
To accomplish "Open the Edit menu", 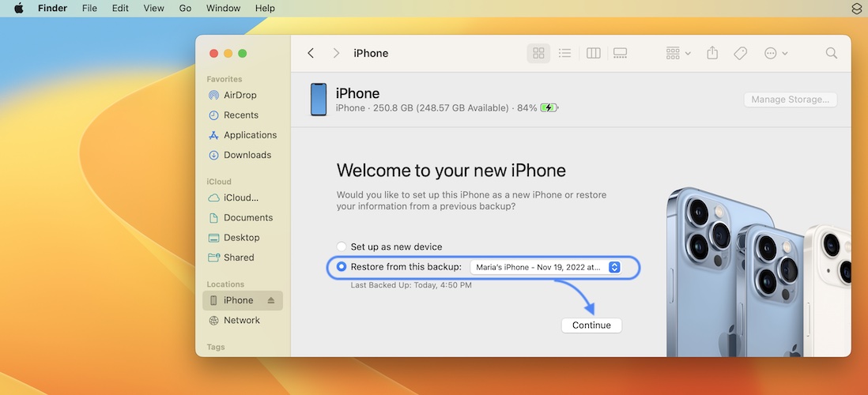I will coord(120,9).
